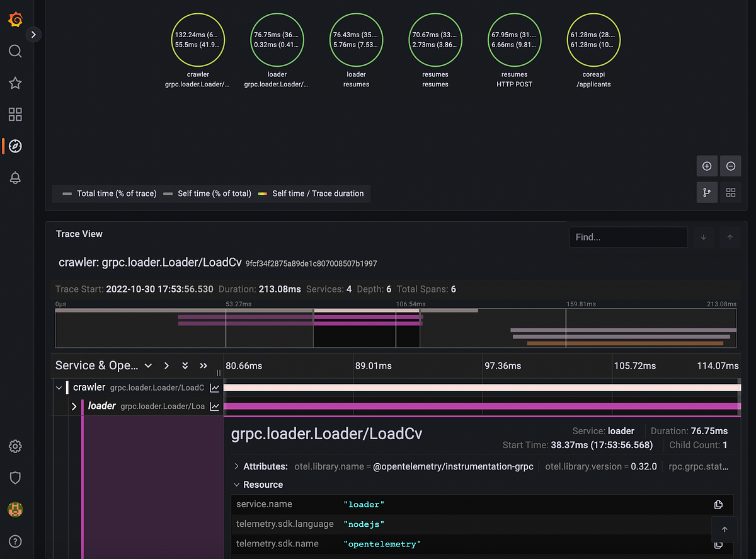This screenshot has width=756, height=559.
Task: Click inside the trace timeline minimap
Action: tap(396, 328)
